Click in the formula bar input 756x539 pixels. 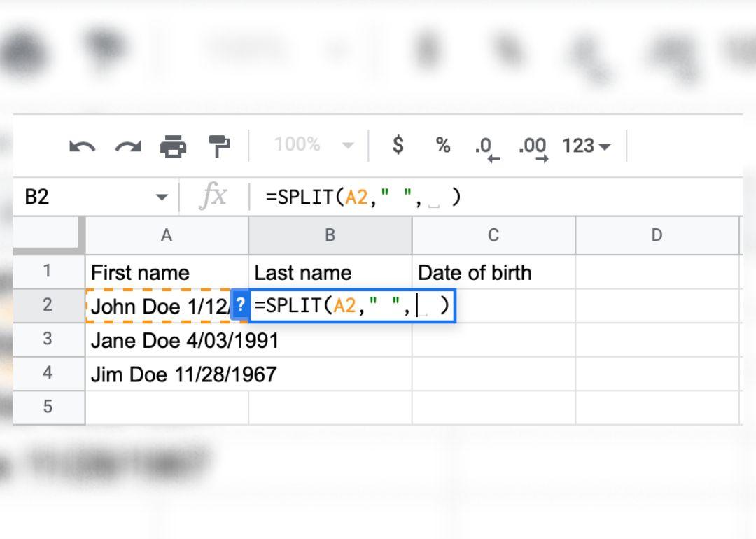point(490,197)
